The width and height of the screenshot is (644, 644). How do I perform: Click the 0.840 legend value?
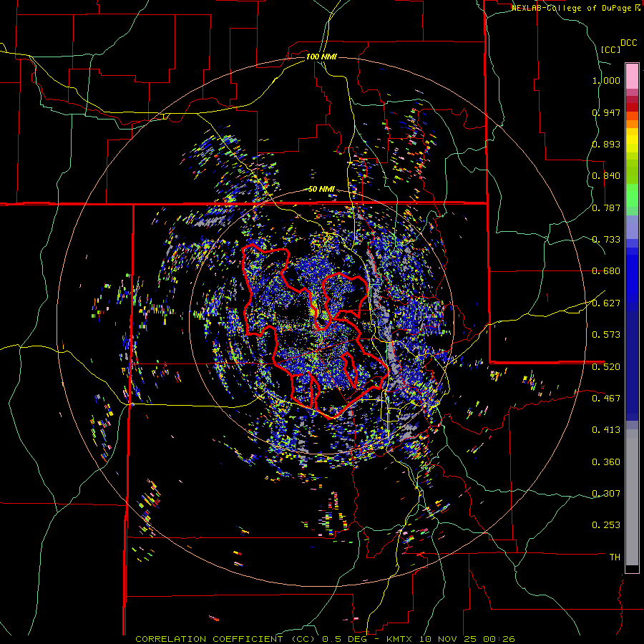click(x=606, y=176)
